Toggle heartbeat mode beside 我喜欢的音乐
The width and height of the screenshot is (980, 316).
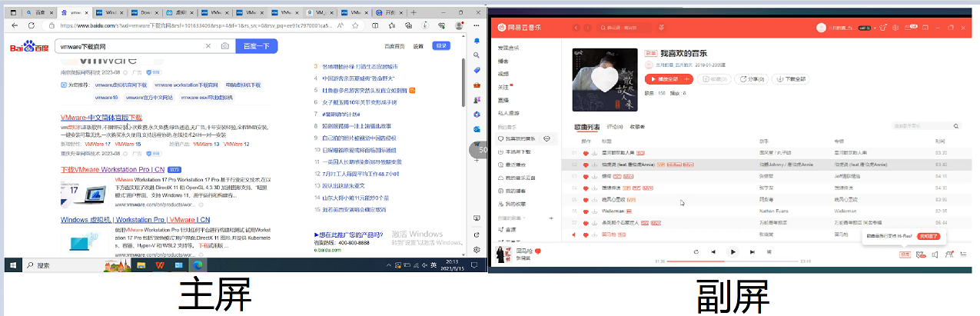pos(546,138)
